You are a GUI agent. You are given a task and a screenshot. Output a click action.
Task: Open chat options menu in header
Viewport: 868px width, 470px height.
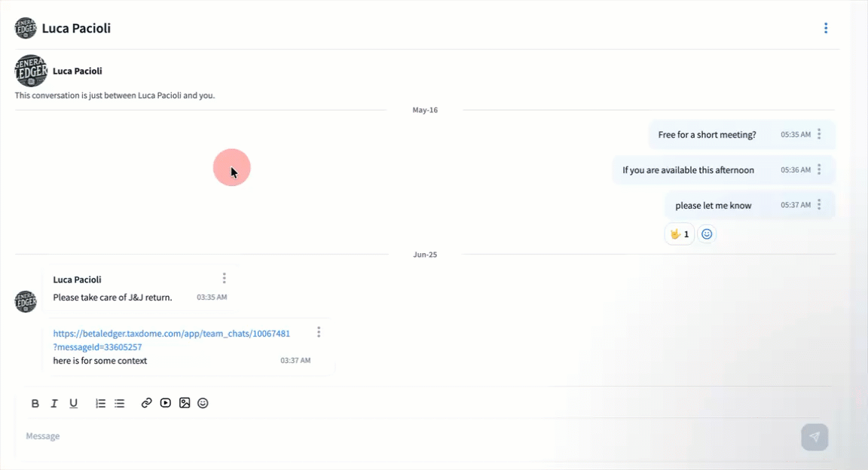click(826, 29)
